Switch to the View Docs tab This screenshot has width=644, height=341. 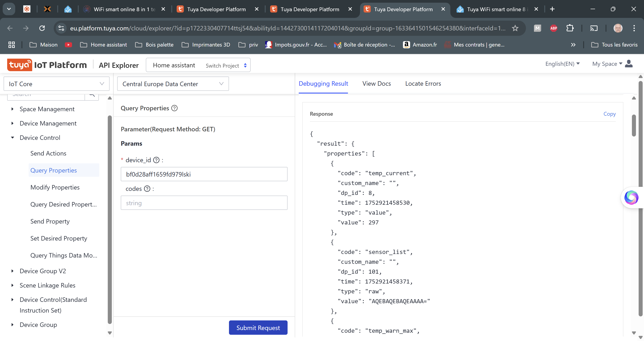376,83
